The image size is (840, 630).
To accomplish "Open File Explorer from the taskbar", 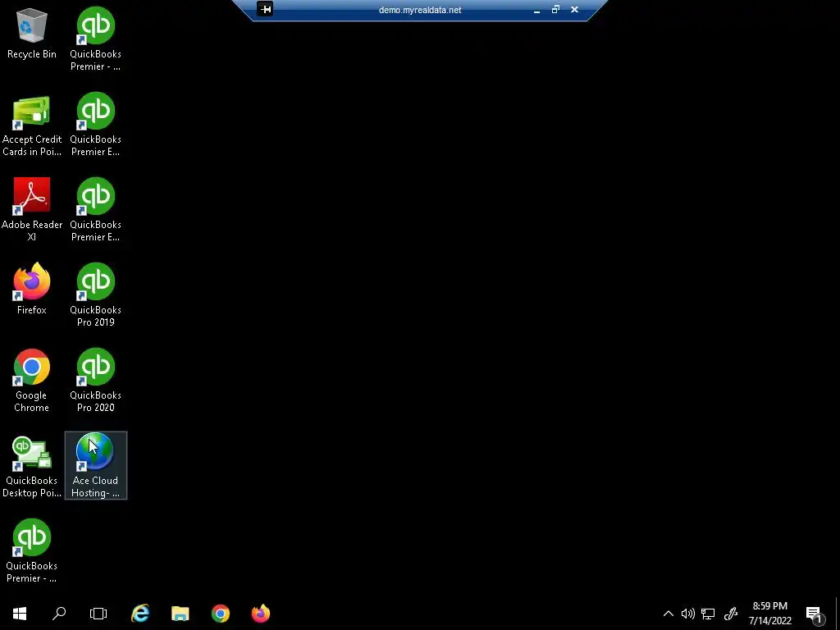I will click(180, 614).
